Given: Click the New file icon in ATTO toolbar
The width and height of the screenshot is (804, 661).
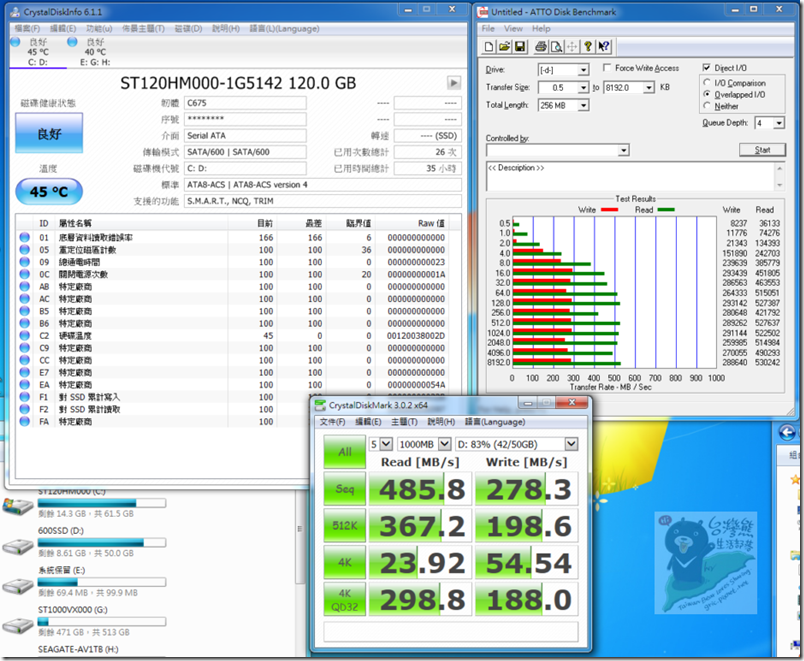Looking at the screenshot, I should tap(490, 46).
